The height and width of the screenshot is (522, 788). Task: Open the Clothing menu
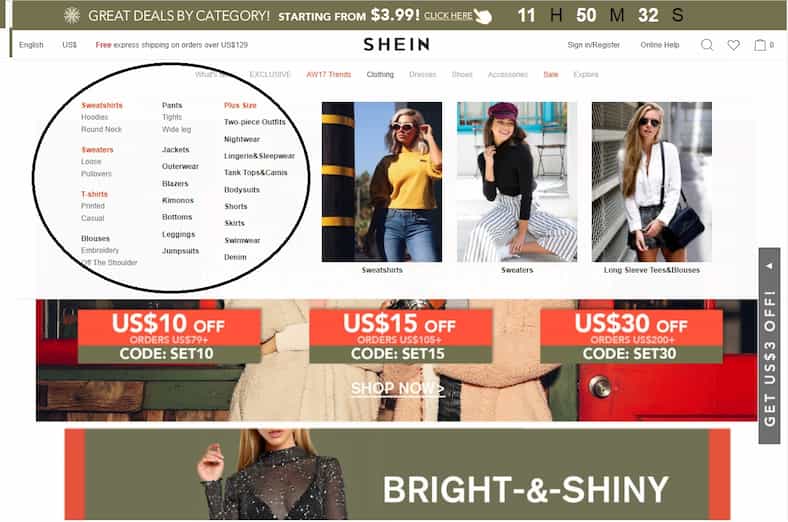tap(380, 74)
